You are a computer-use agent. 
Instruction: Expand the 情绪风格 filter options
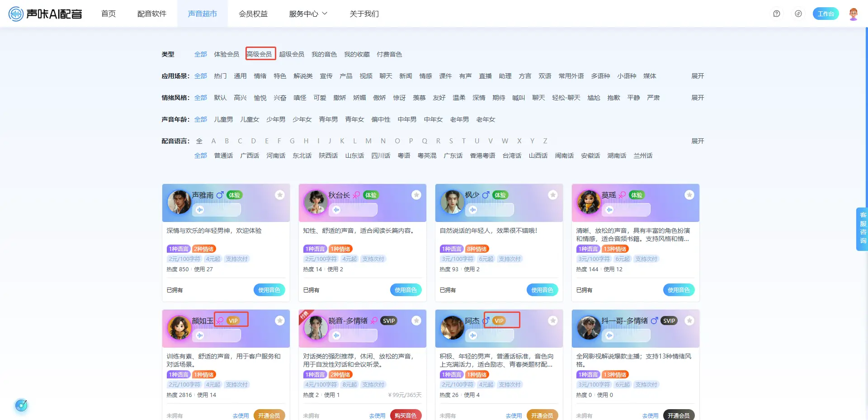pos(697,98)
